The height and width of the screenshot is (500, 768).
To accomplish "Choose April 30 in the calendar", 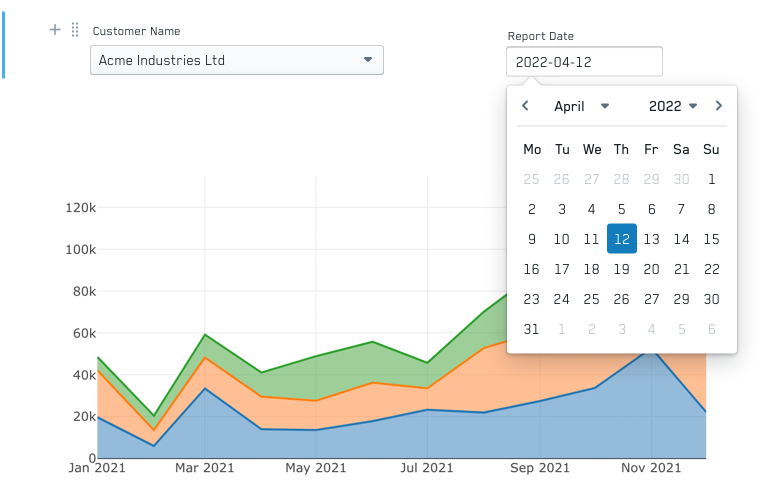I will (x=711, y=299).
